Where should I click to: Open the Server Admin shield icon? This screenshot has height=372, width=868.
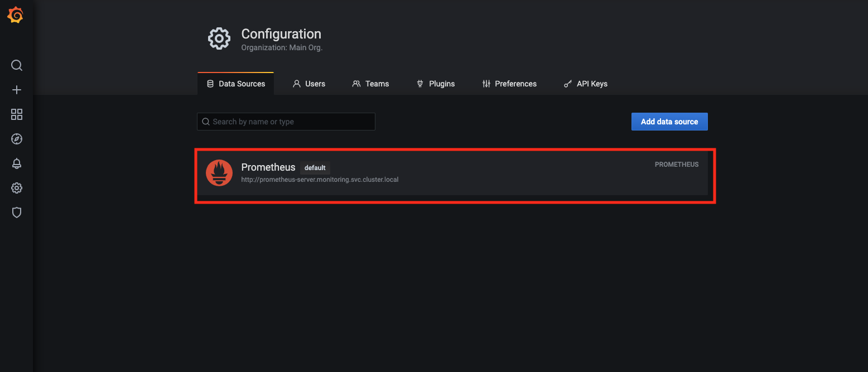click(17, 212)
